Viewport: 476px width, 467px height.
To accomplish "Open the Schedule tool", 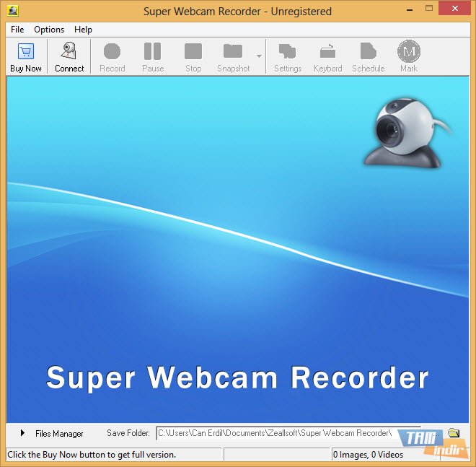I will click(x=369, y=57).
